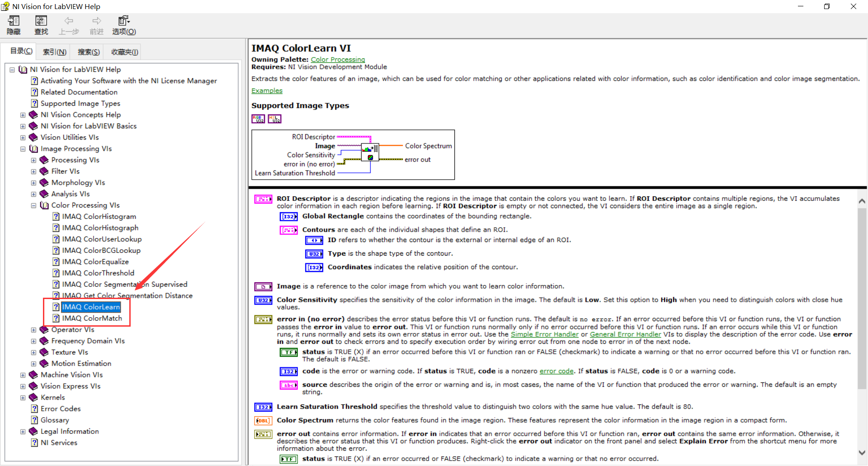Select the highlighted IMAQ ColorLearn topic

[91, 307]
